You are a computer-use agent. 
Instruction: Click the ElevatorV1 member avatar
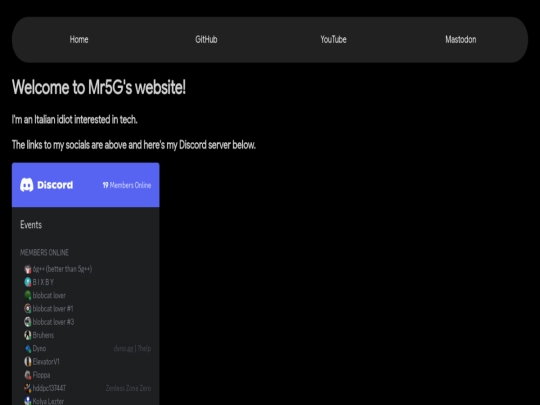[28, 362]
